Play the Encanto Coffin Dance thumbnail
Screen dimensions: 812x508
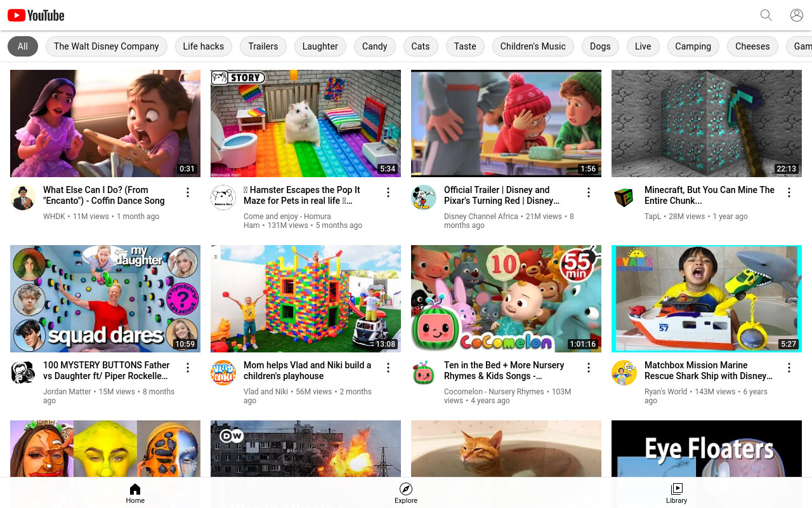tap(105, 123)
